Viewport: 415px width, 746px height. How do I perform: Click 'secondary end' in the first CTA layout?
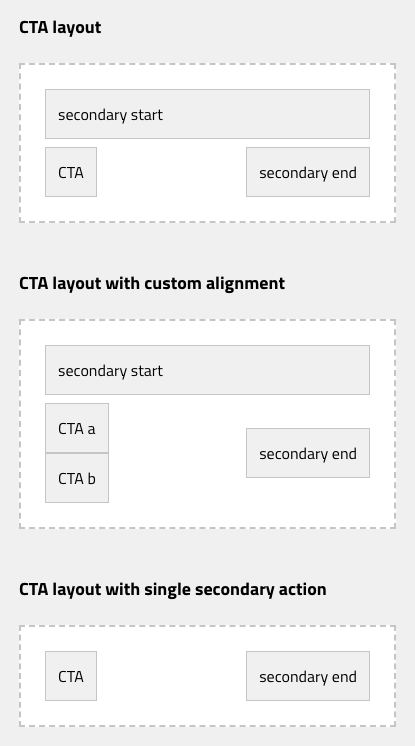(307, 172)
